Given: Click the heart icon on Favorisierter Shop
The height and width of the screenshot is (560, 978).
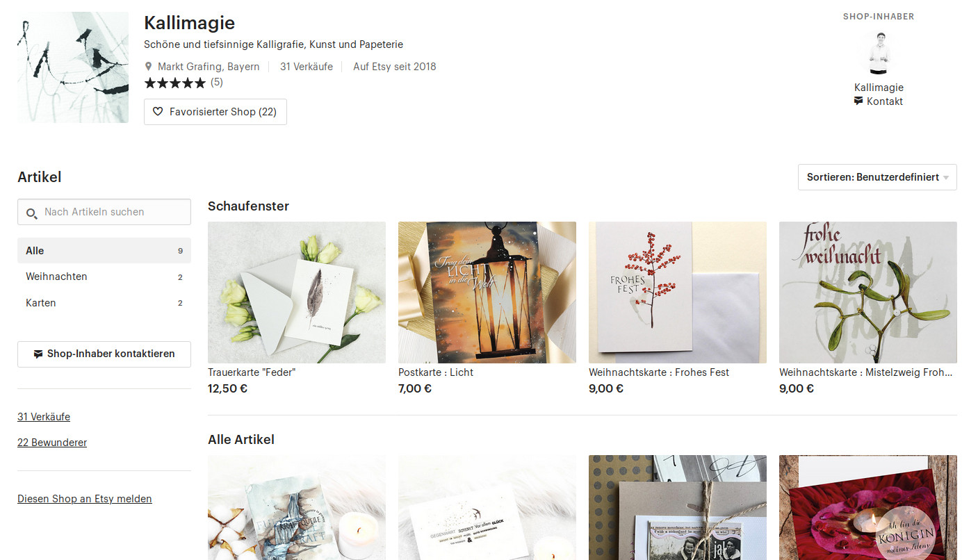Looking at the screenshot, I should pyautogui.click(x=157, y=112).
